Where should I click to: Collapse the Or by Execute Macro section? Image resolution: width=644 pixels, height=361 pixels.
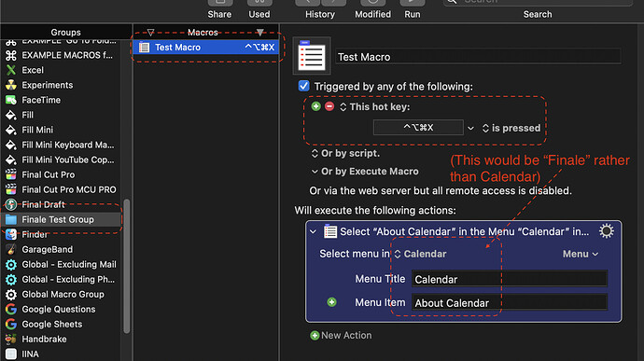(315, 172)
